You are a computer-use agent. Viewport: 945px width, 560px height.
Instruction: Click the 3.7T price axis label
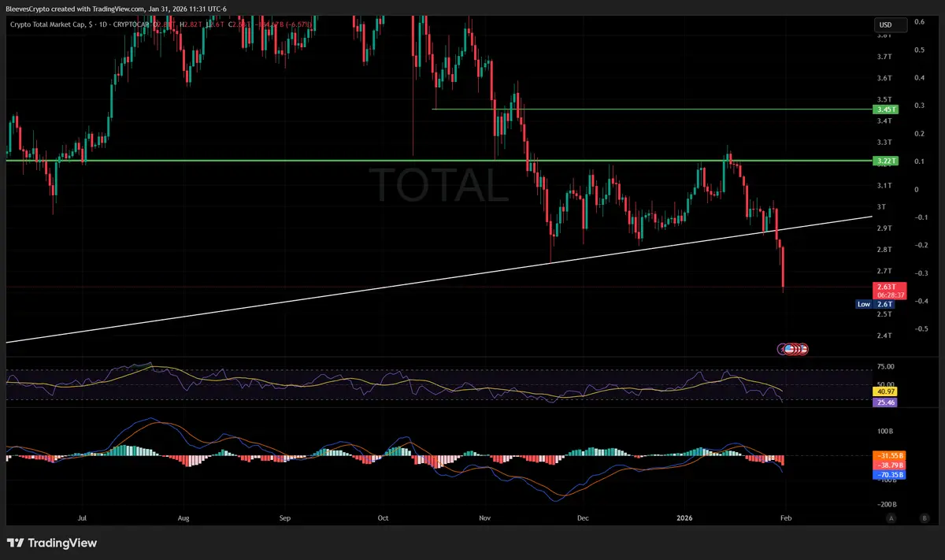point(884,57)
